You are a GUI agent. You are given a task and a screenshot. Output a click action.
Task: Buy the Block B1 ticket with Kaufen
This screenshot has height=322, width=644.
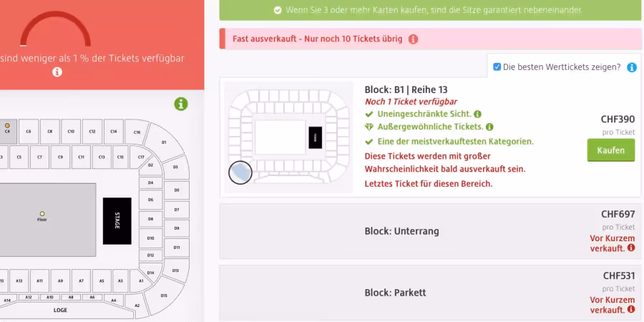click(611, 150)
